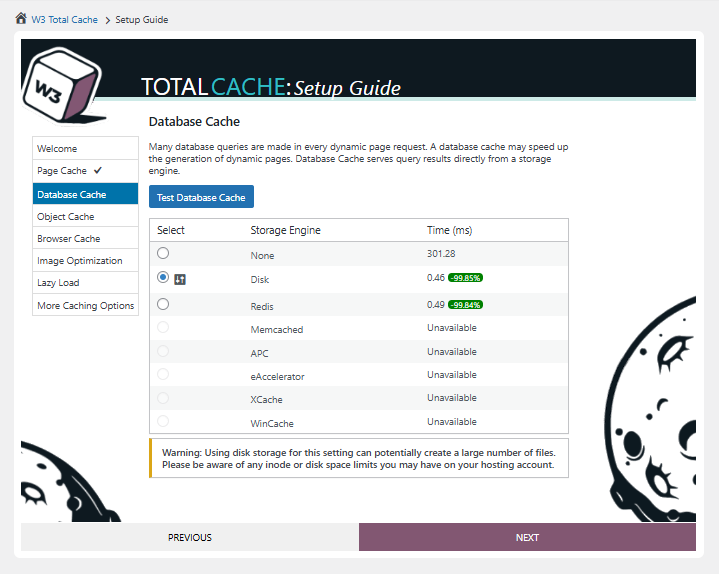
Task: Click the PREVIOUS button
Action: point(190,537)
